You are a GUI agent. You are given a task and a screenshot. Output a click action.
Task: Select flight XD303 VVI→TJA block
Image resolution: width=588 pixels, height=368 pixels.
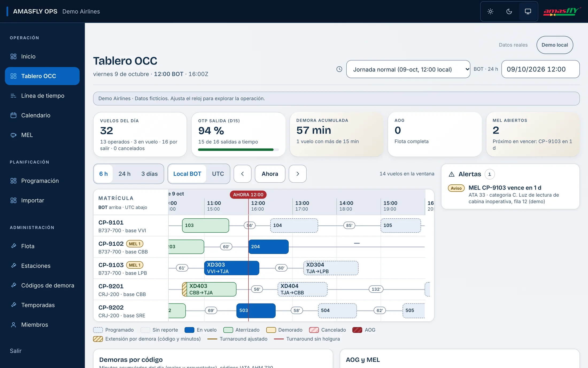click(x=232, y=268)
